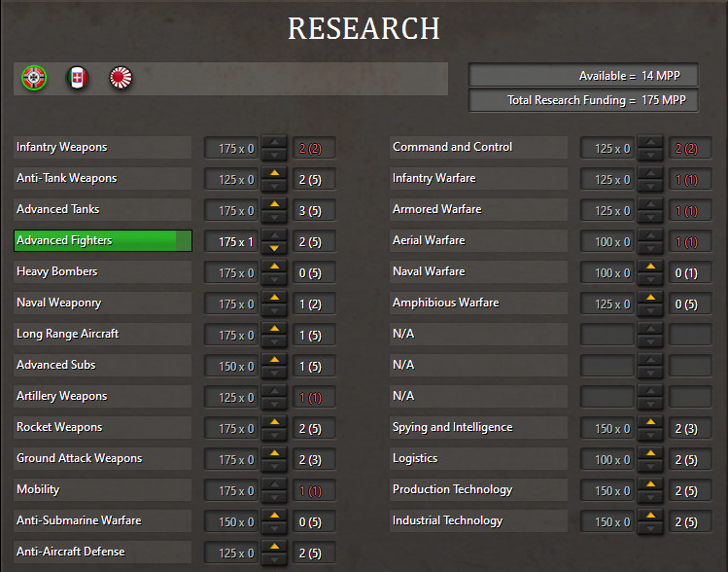Increase Naval Weaponry research investment
The width and height of the screenshot is (728, 572).
[x=274, y=298]
